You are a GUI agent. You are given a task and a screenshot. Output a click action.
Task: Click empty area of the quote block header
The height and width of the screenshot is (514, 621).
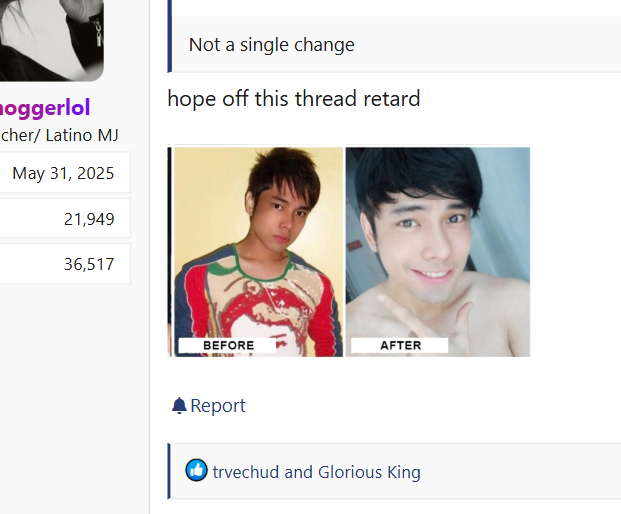pos(396,8)
